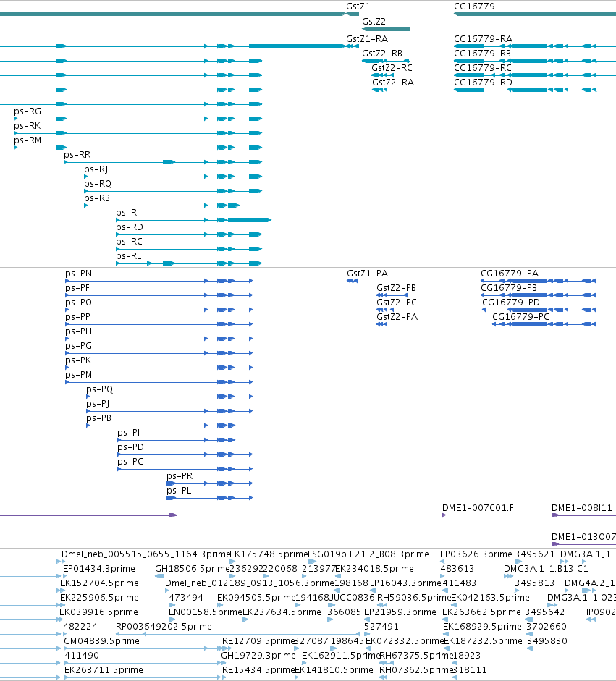Screen dimensions: 616x681
Task: Click the GstZ2-PA protein label
Action: 397,317
